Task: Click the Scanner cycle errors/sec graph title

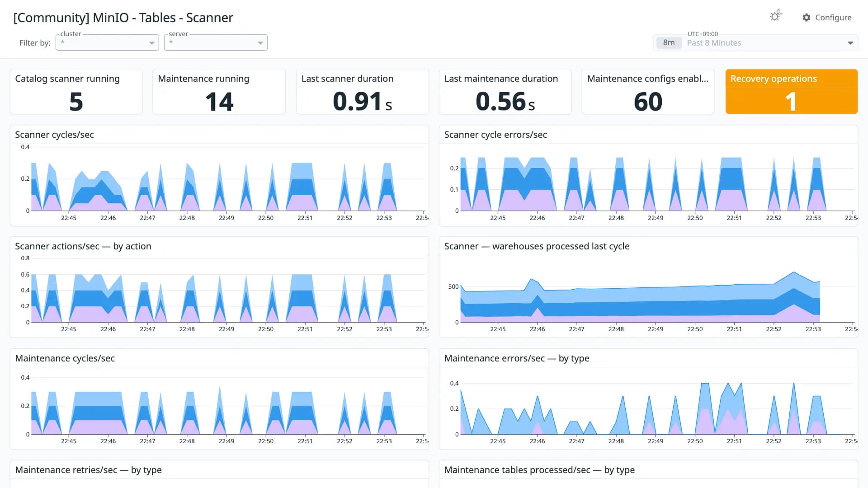Action: click(495, 135)
